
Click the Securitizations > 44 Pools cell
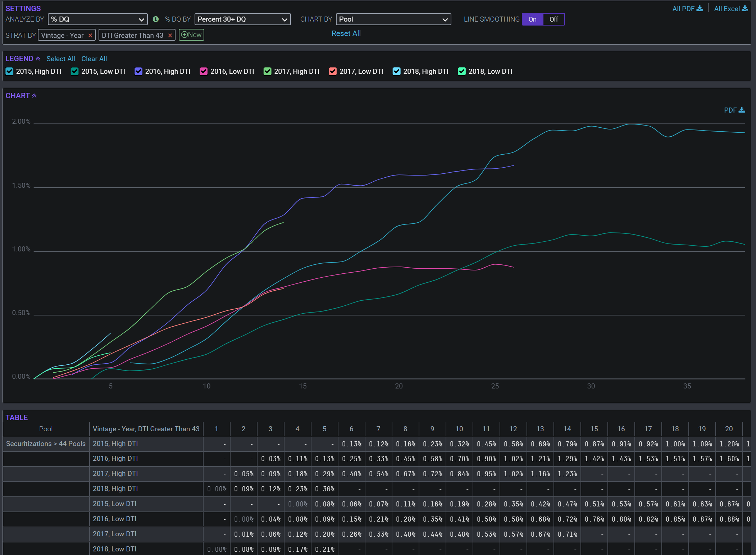pos(46,443)
